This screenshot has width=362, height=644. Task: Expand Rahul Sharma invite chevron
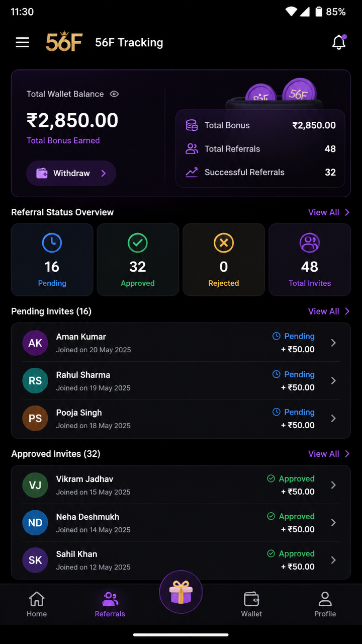coord(333,381)
